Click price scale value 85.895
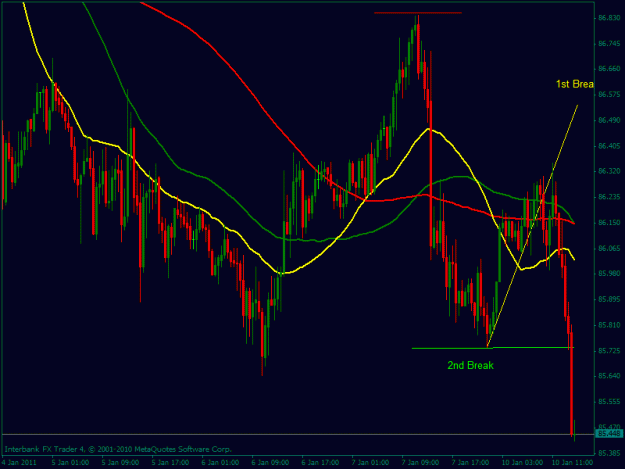The height and width of the screenshot is (469, 625). tap(609, 299)
